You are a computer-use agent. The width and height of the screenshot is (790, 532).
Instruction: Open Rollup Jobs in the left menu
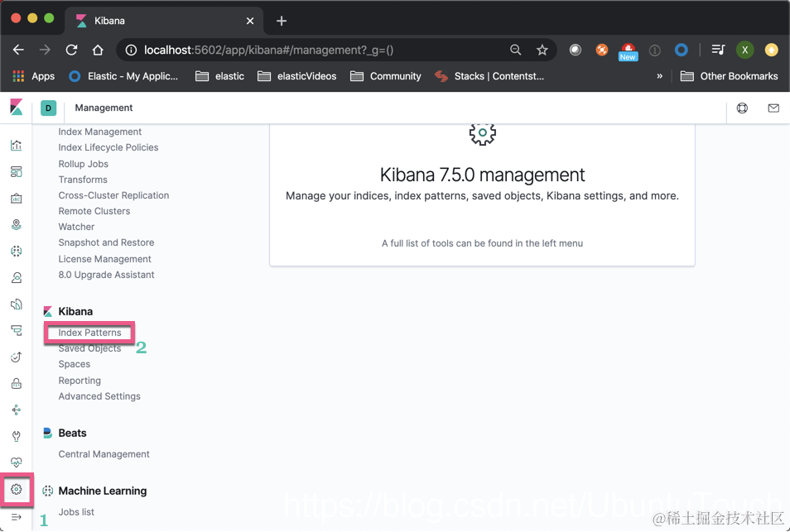point(83,164)
